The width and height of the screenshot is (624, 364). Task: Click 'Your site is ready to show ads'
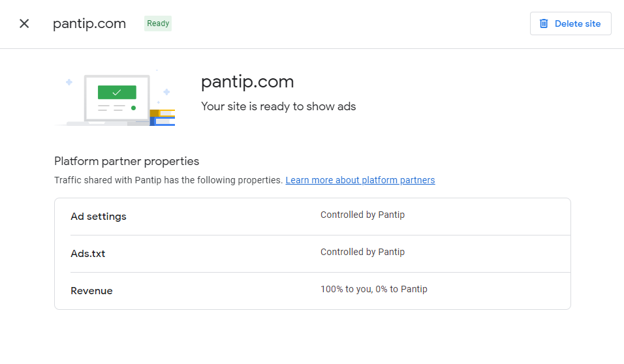[278, 106]
